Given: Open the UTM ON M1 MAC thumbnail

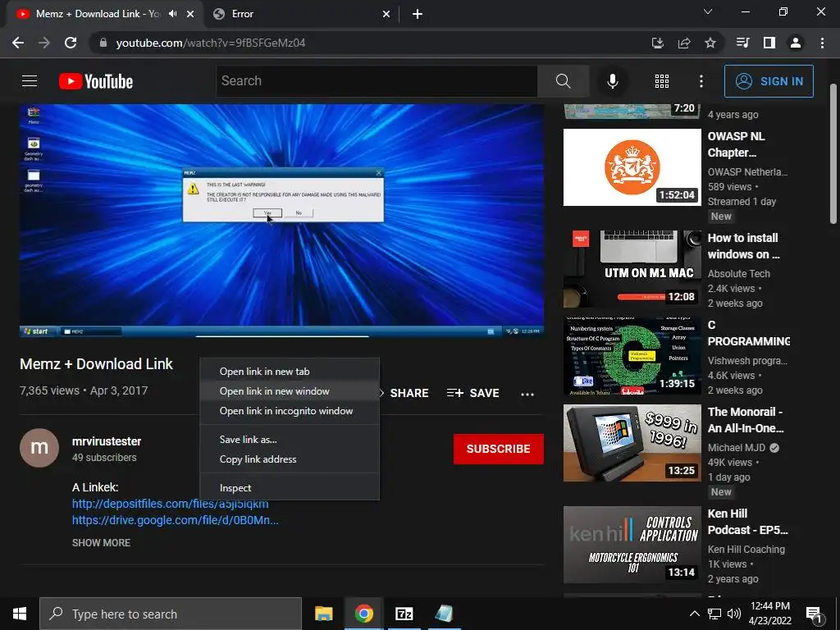Looking at the screenshot, I should pos(632,269).
